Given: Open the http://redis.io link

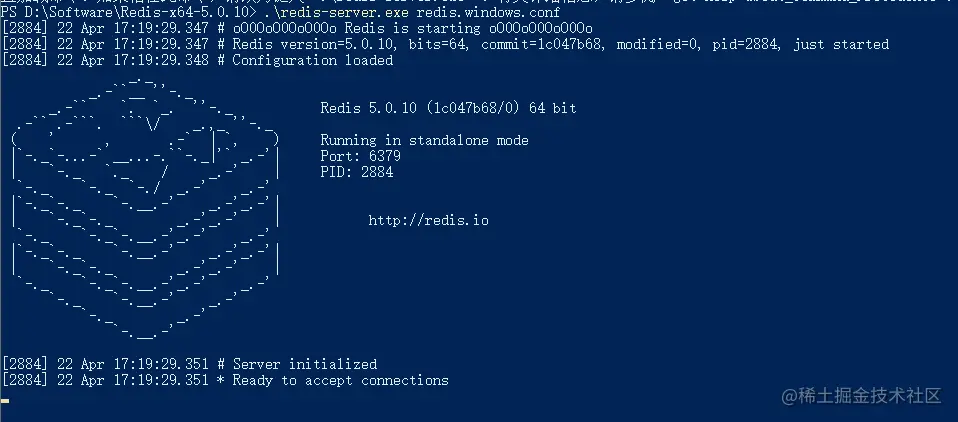Looking at the screenshot, I should pyautogui.click(x=428, y=220).
